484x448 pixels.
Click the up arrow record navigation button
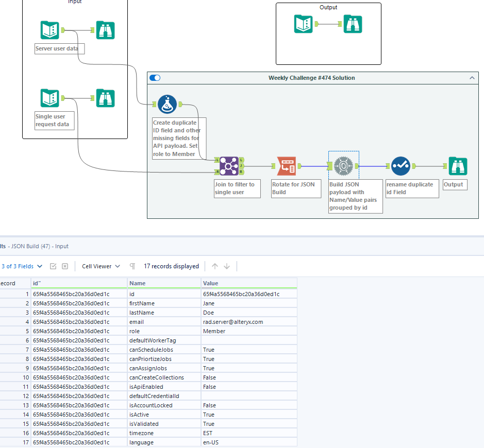(x=214, y=266)
